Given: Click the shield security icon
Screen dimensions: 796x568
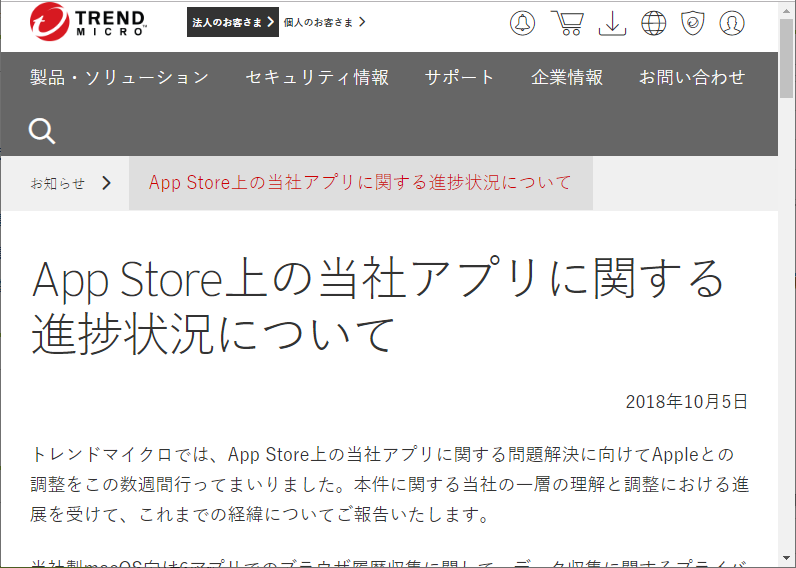Looking at the screenshot, I should pos(692,23).
